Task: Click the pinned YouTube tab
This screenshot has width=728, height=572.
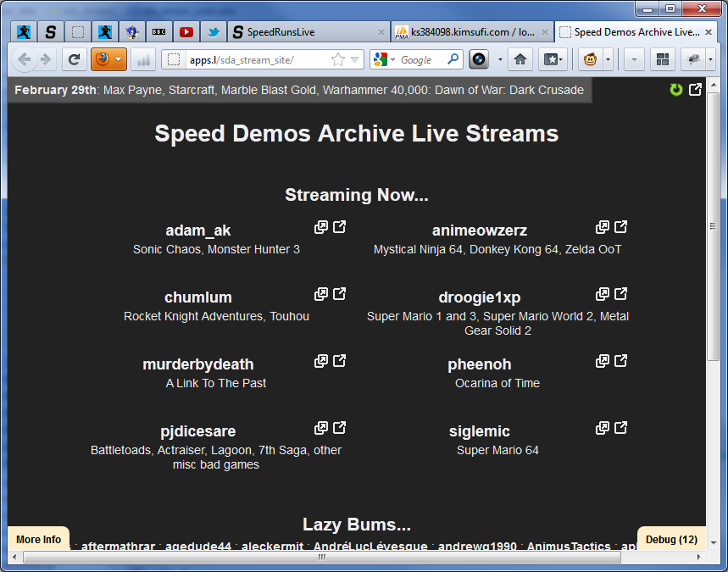Action: [186, 32]
